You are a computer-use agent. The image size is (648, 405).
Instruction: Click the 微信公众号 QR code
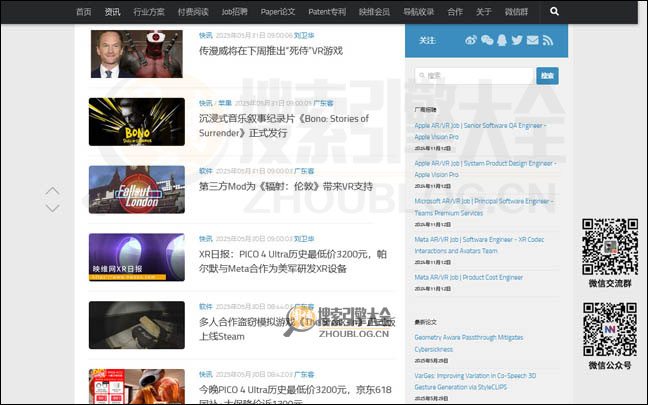(610, 329)
